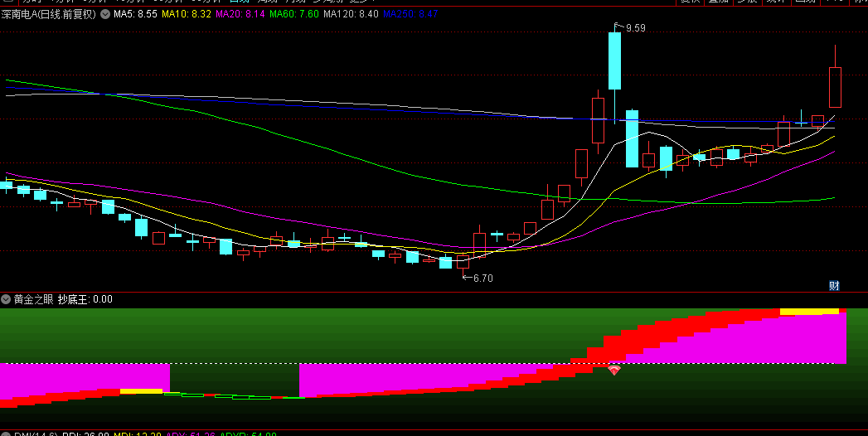Click the 9.59 high price label
Screen dimensions: 868x436
tap(636, 27)
